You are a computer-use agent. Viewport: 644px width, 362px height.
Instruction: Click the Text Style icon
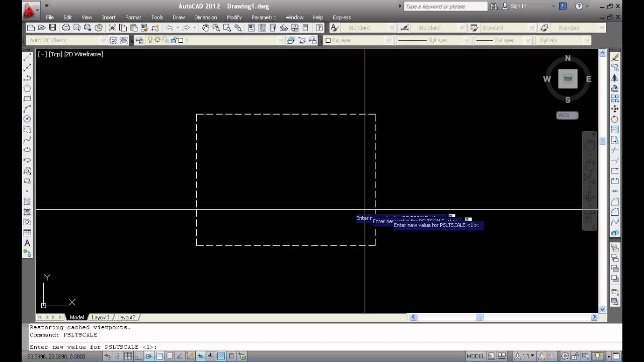[x=335, y=28]
